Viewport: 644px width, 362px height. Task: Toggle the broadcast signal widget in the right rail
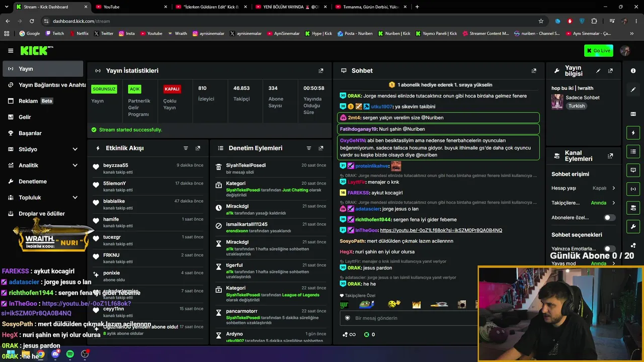[x=633, y=189]
